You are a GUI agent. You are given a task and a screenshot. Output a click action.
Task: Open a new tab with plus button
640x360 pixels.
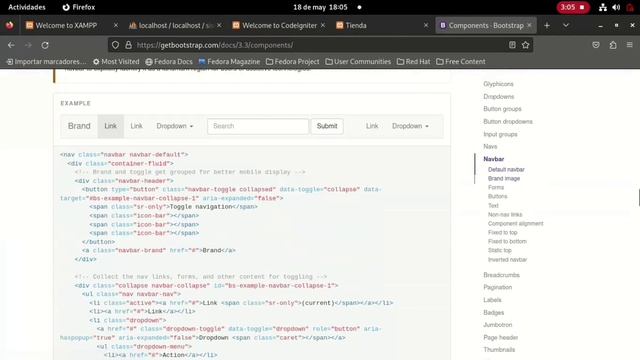tap(547, 25)
